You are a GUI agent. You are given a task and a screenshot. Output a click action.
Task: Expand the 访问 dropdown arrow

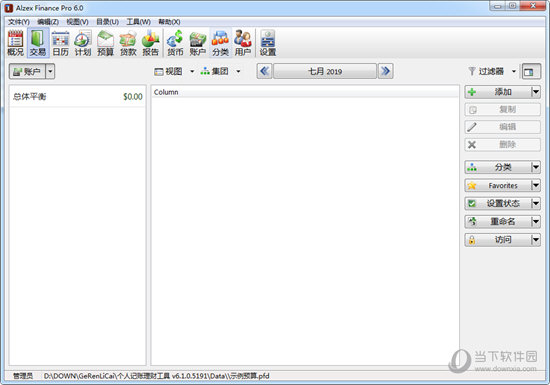click(x=536, y=240)
